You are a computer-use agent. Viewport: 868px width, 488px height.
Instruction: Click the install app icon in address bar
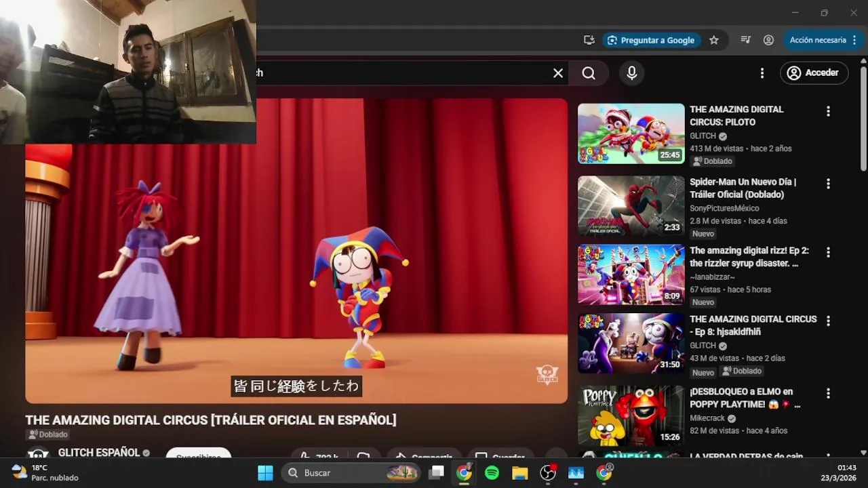589,40
